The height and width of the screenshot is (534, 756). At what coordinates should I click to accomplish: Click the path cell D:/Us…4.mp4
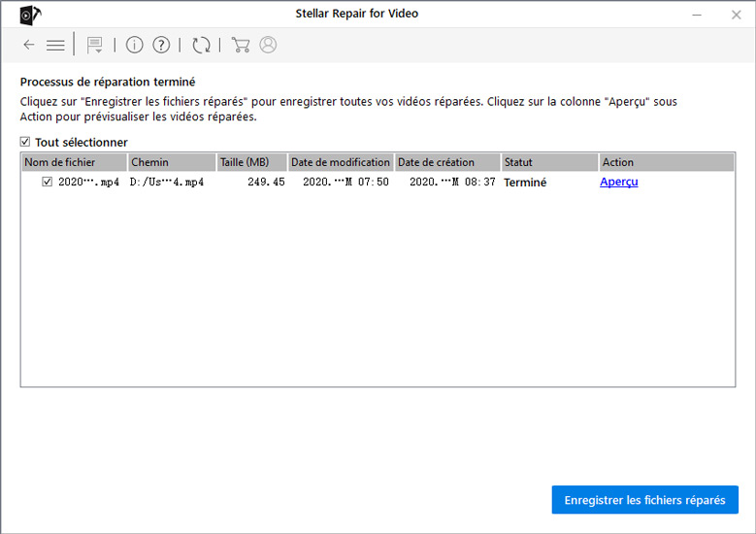[167, 183]
